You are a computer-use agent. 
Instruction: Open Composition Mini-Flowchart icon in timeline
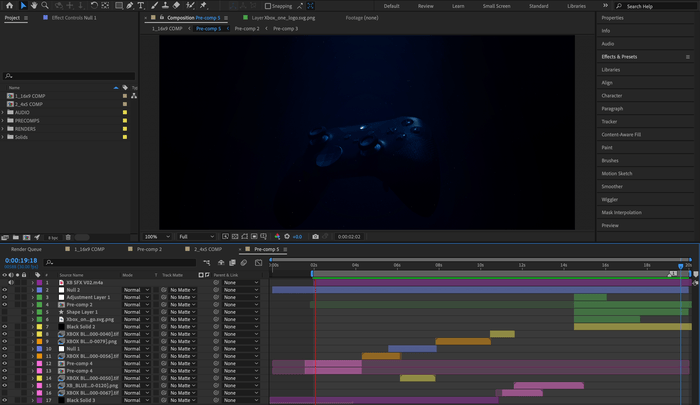pos(206,263)
